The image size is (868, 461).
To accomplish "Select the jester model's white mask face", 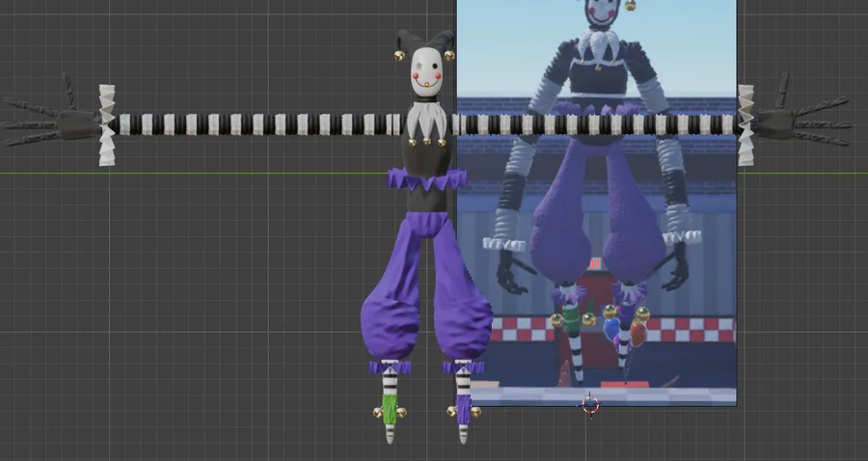I will point(427,72).
